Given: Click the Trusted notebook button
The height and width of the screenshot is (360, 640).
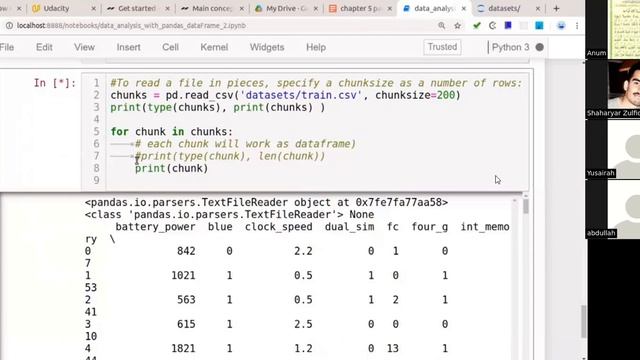Looking at the screenshot, I should [442, 47].
